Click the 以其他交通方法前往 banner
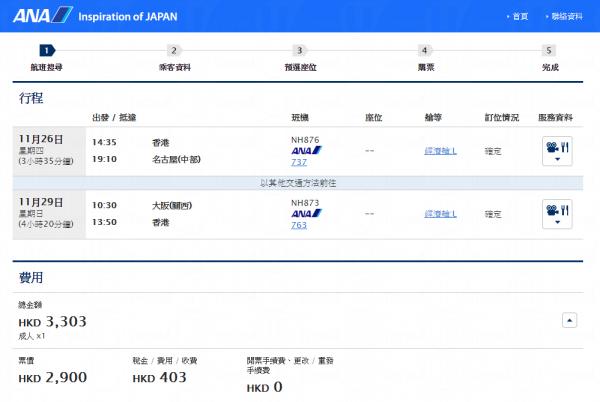Screen dimensions: 600x402 [x=298, y=183]
